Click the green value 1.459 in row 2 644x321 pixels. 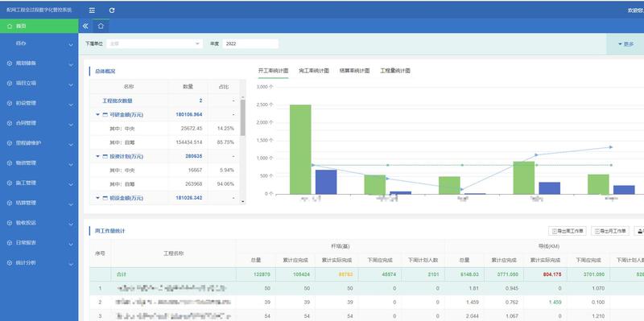[555, 302]
